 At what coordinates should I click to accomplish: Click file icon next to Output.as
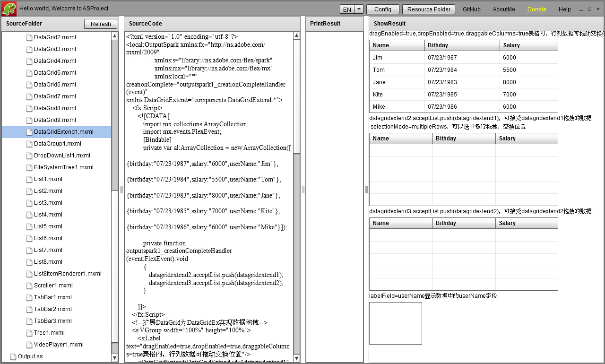click(13, 356)
